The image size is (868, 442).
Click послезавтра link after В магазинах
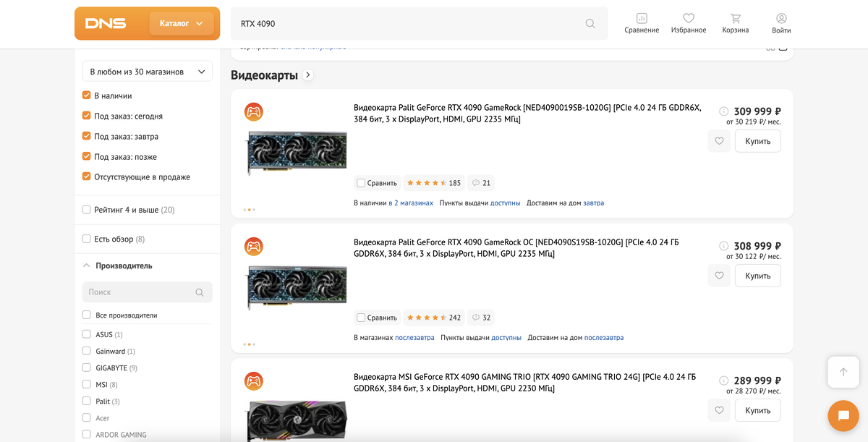pyautogui.click(x=414, y=338)
